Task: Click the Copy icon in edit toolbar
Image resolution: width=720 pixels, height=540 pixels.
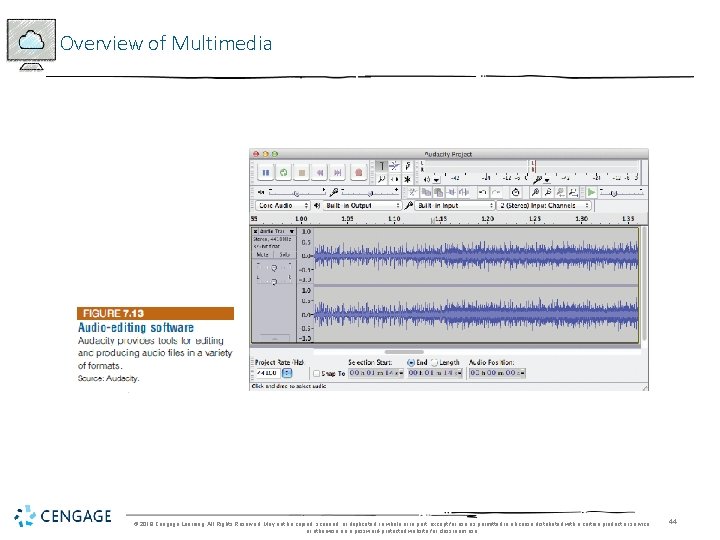Action: 426,192
